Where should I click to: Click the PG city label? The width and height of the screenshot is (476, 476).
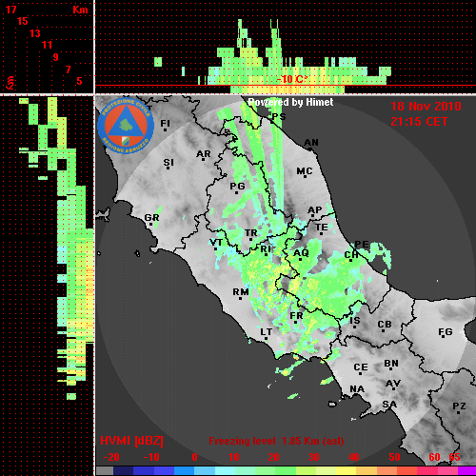237,187
